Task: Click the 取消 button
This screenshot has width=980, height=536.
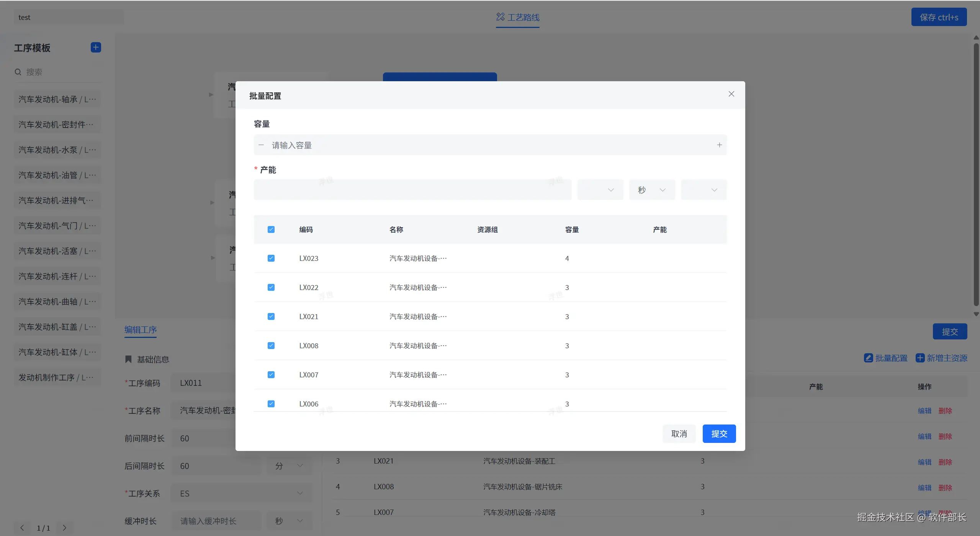Action: click(x=679, y=434)
